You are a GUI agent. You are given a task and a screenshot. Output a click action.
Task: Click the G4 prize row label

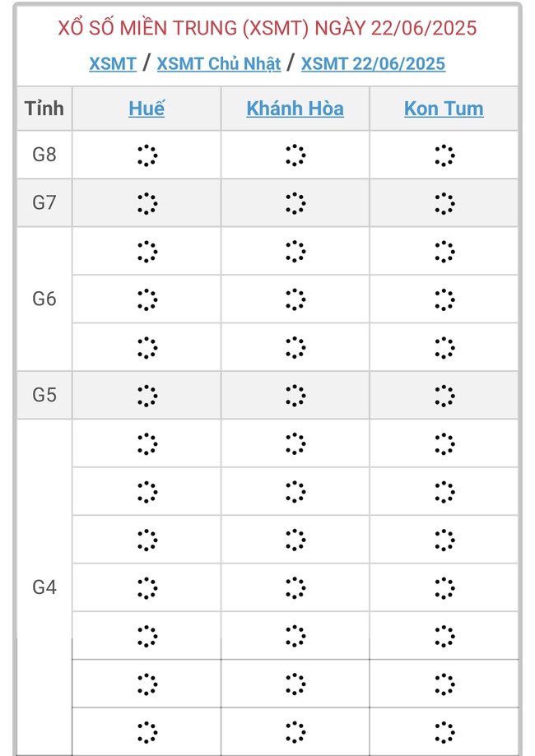point(44,587)
